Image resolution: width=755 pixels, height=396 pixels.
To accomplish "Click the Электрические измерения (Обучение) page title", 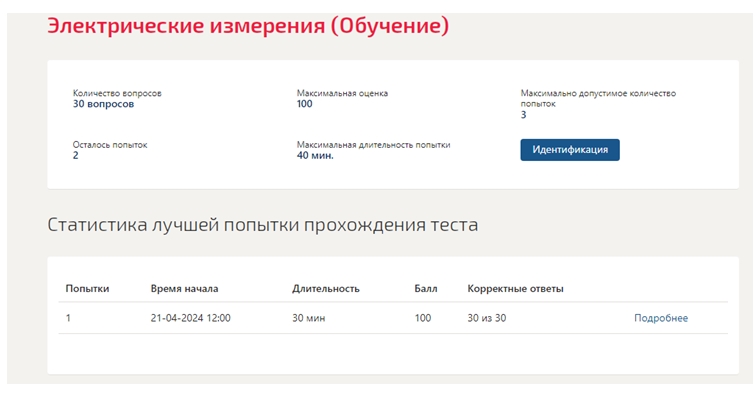I will tap(248, 26).
